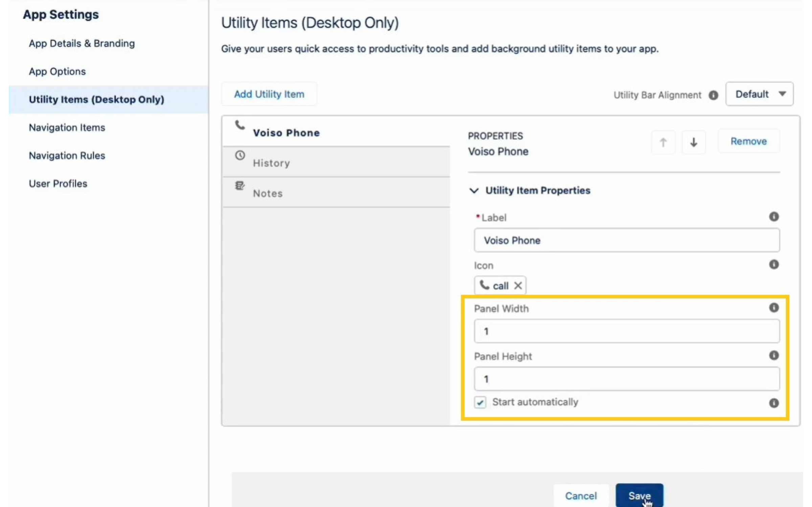
Task: Show info tooltip for Start automatically
Action: 774,403
